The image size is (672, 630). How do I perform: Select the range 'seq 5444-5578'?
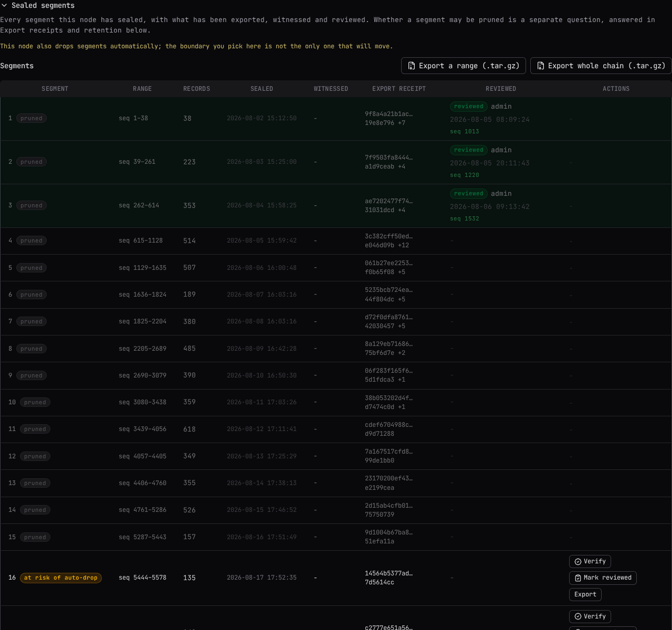tap(142, 577)
